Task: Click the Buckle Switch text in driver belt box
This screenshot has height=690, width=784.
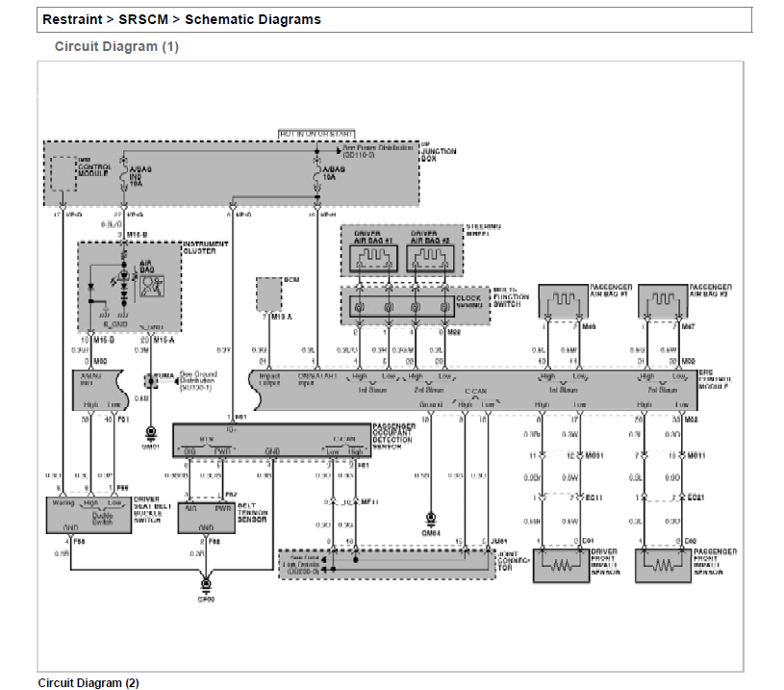Action: [103, 519]
